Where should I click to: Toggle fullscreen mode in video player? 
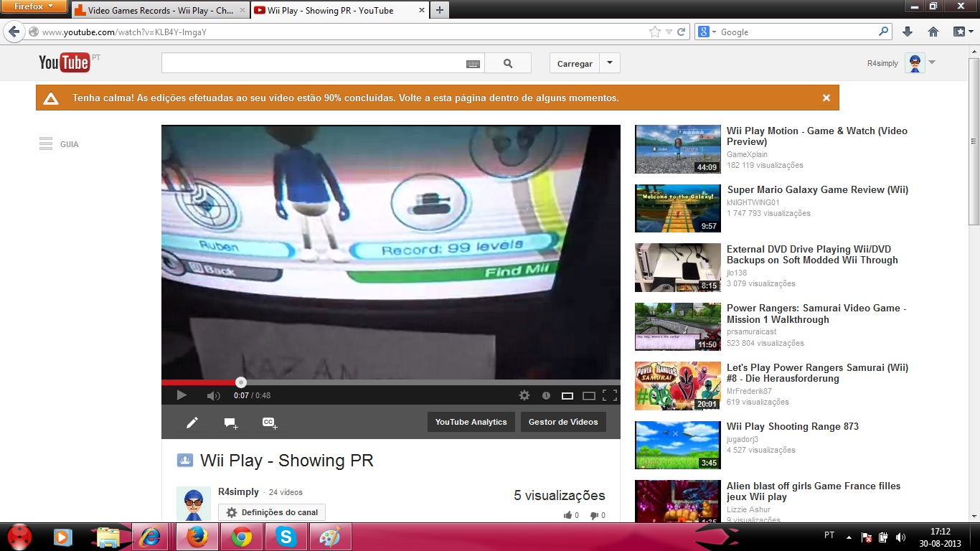point(610,395)
